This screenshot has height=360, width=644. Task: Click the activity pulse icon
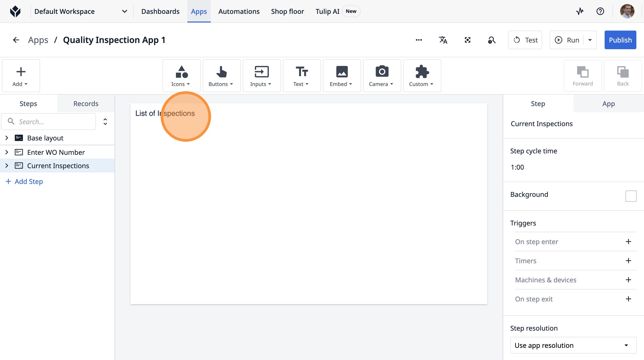pos(580,11)
